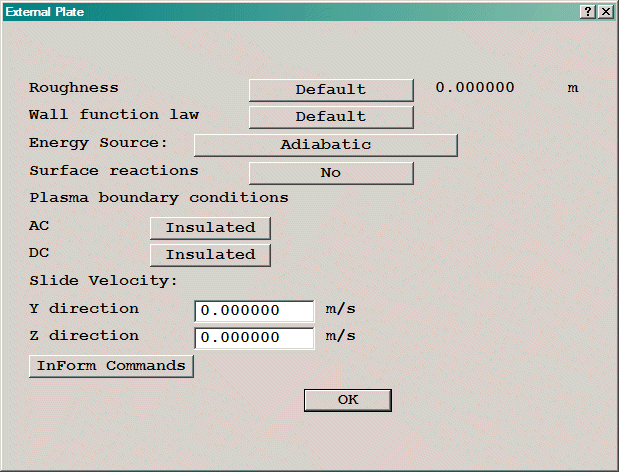Click the Slide Velocity heading

103,281
